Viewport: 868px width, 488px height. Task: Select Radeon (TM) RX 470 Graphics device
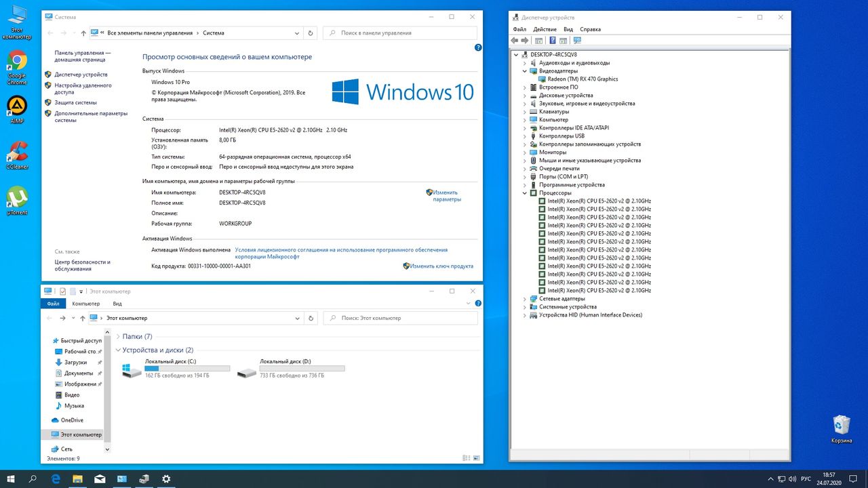coord(583,79)
